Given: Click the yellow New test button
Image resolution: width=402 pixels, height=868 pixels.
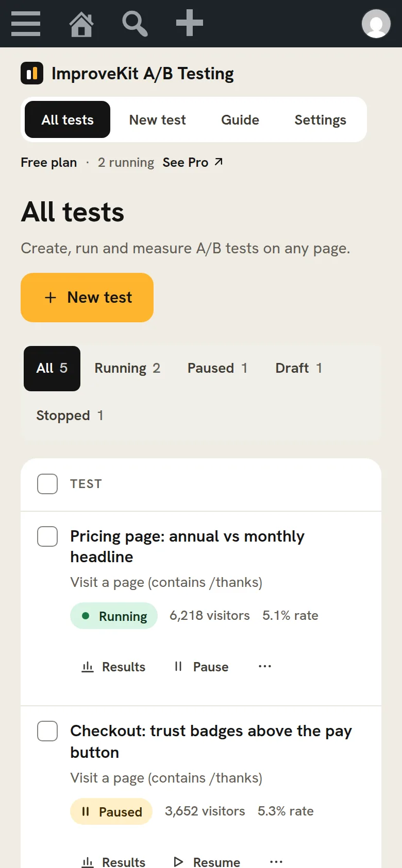Looking at the screenshot, I should coord(87,298).
